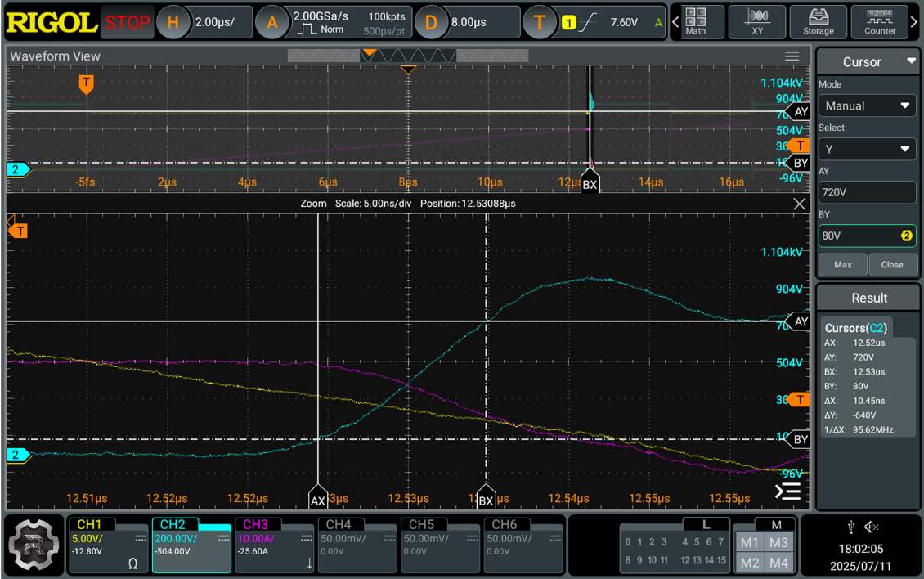
Task: Open the Counter tool icon
Action: click(880, 21)
